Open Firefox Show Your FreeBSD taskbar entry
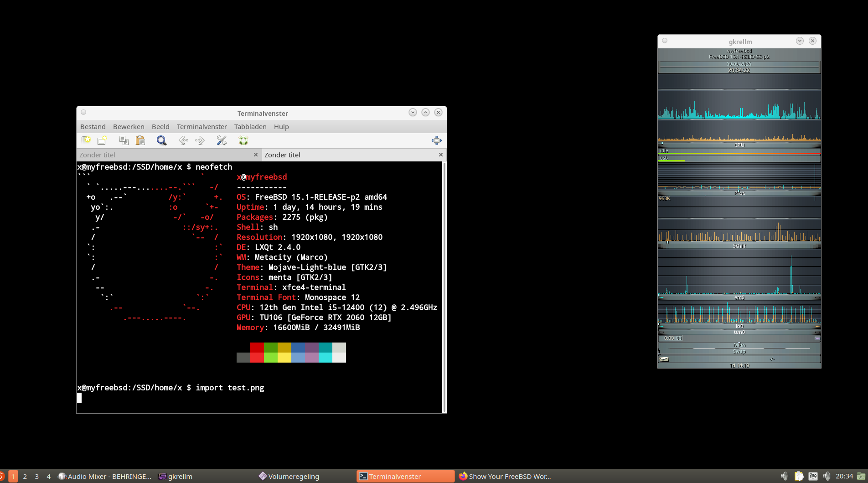 (505, 476)
